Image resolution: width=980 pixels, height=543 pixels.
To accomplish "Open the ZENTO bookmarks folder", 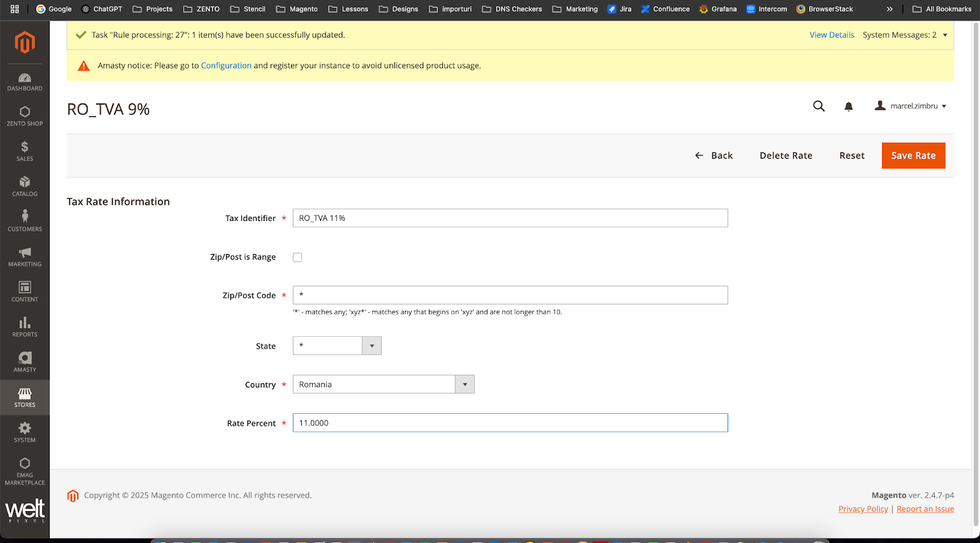I will click(202, 9).
